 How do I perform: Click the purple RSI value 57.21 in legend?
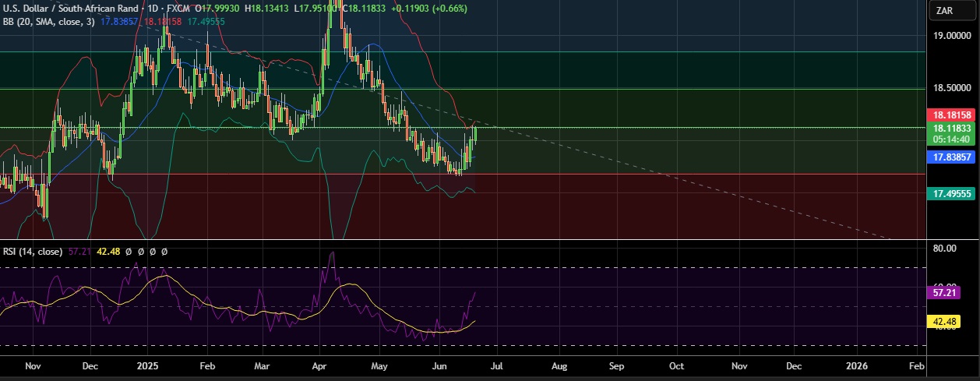pyautogui.click(x=80, y=252)
